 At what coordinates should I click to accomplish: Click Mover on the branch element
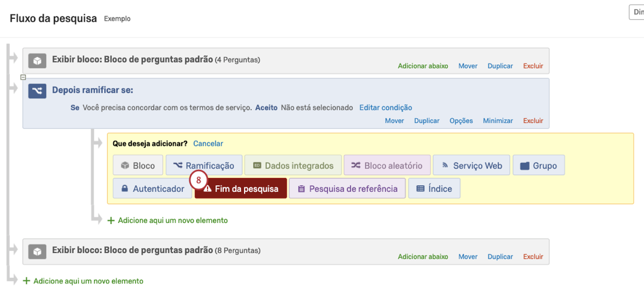pyautogui.click(x=394, y=121)
